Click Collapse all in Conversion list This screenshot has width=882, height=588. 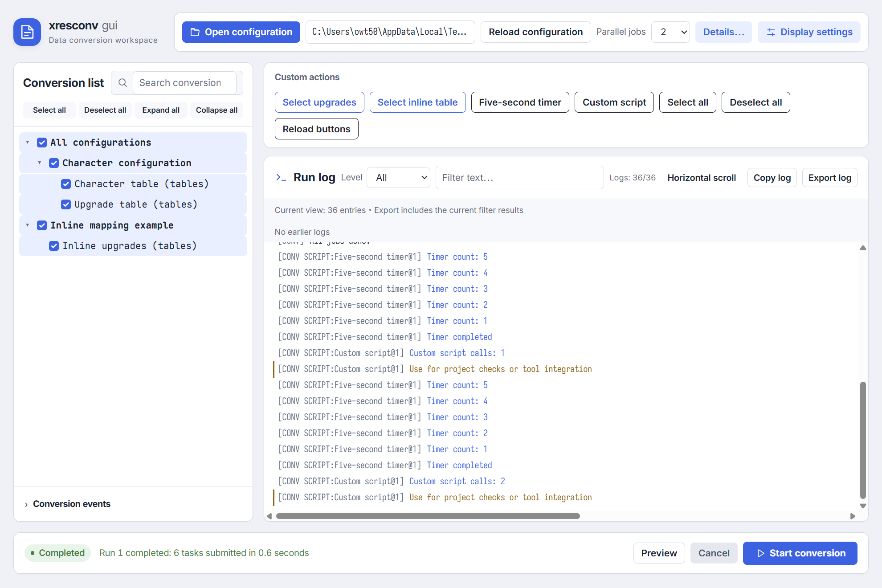[x=216, y=110]
